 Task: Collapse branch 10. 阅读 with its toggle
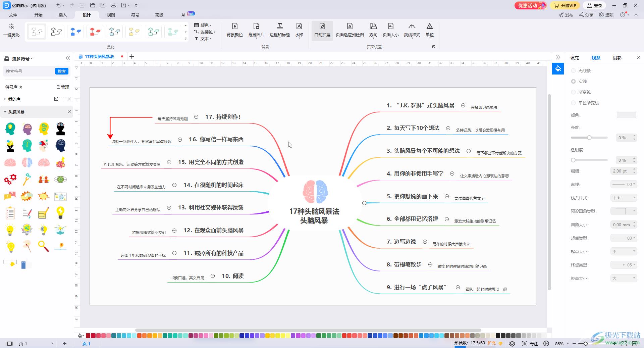pos(213,276)
